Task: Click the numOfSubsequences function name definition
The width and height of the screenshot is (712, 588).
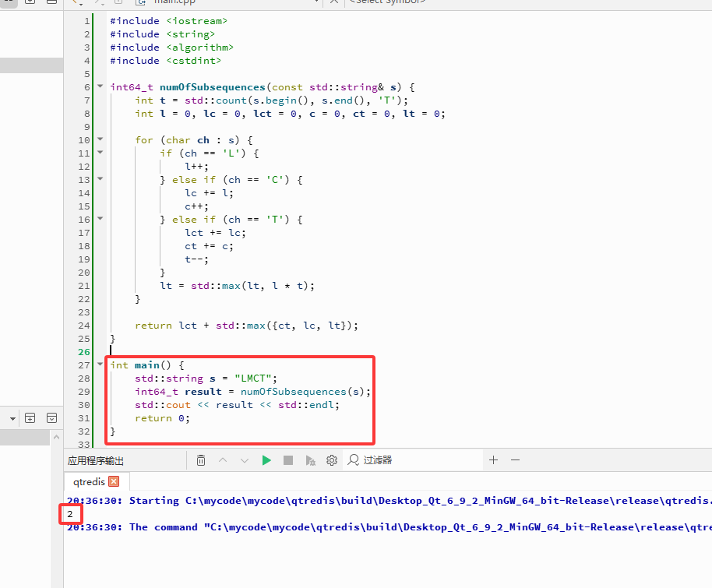Action: (212, 87)
